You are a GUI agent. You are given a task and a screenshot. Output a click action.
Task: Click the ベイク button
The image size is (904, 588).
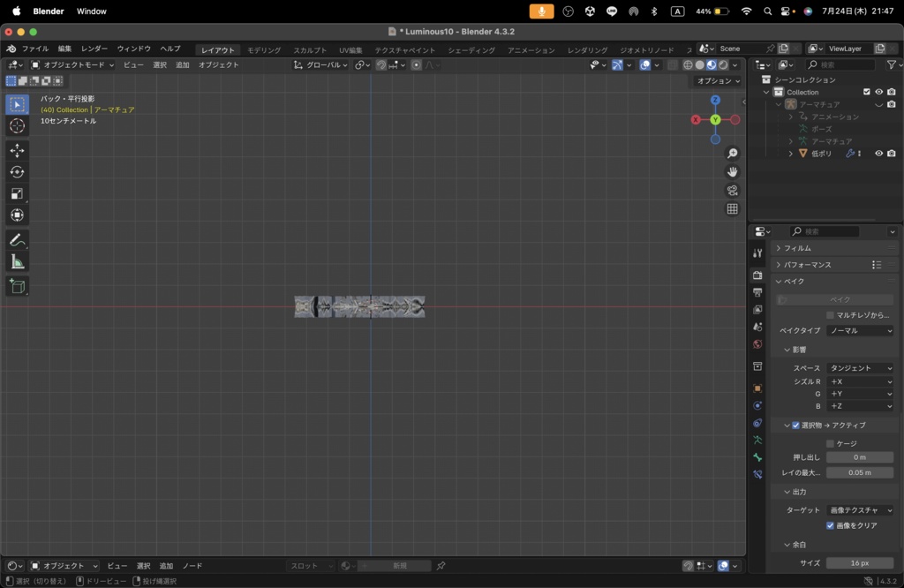pyautogui.click(x=835, y=300)
